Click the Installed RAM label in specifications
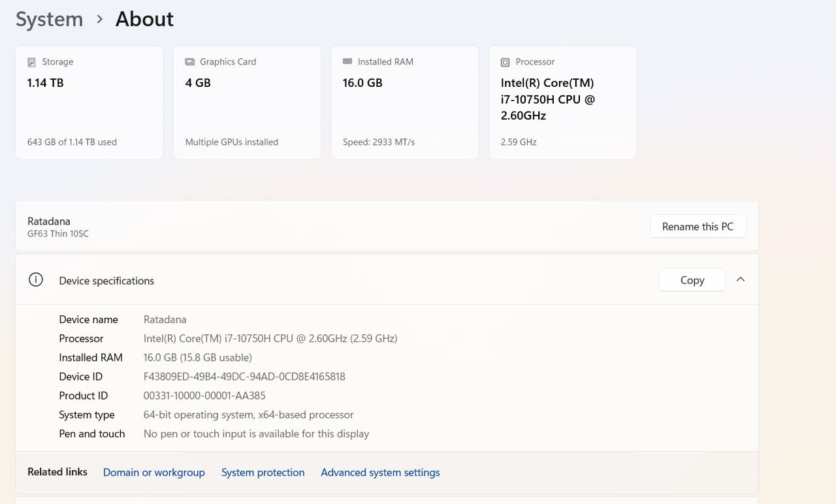 91,358
